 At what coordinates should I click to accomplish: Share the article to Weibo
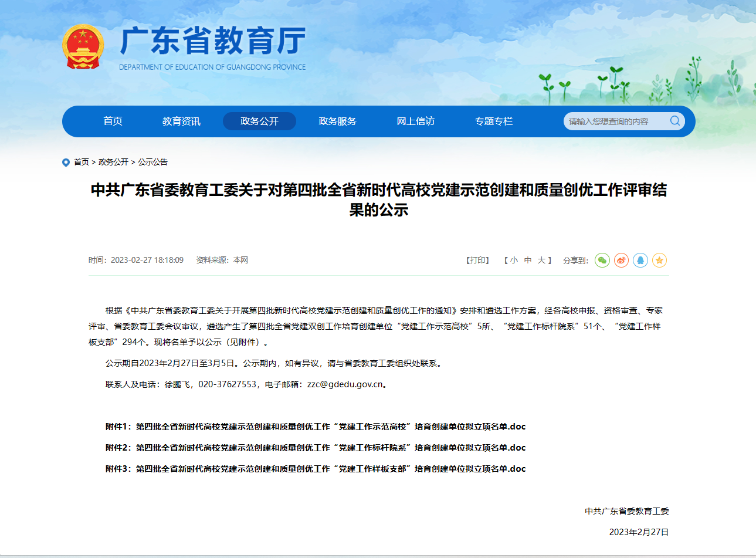click(621, 260)
